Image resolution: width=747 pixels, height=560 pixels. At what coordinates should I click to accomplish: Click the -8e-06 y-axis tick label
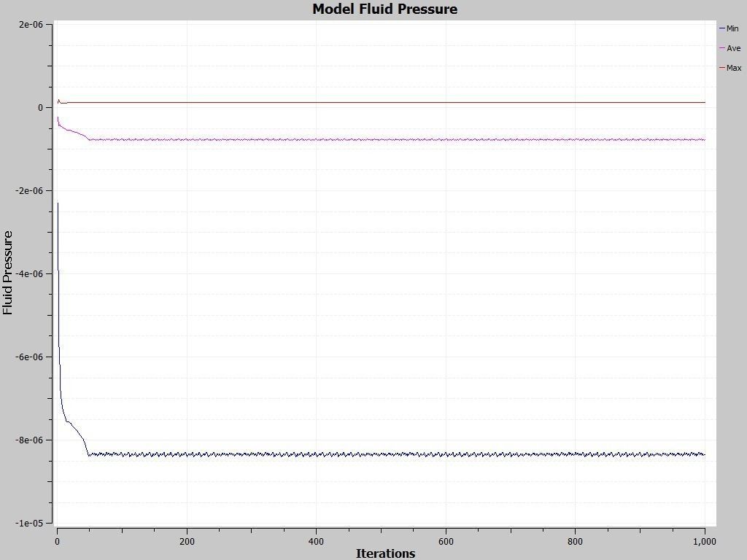point(29,440)
